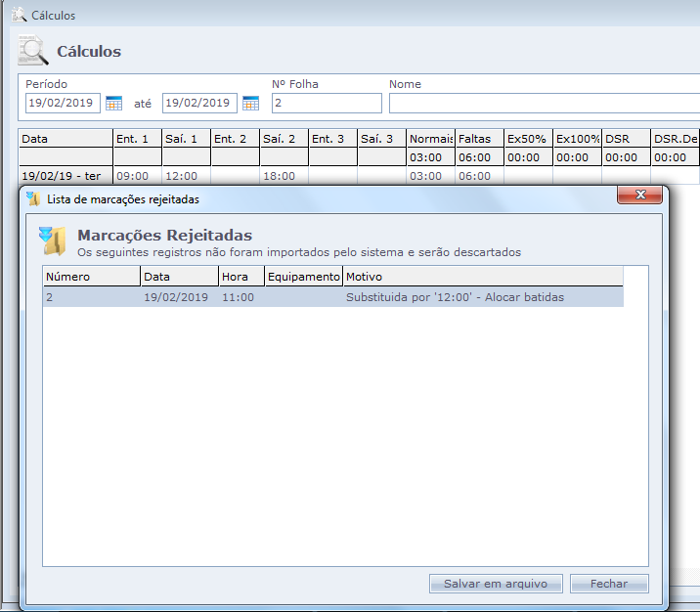Click the Cálculos magnifier icon in header

[33, 50]
